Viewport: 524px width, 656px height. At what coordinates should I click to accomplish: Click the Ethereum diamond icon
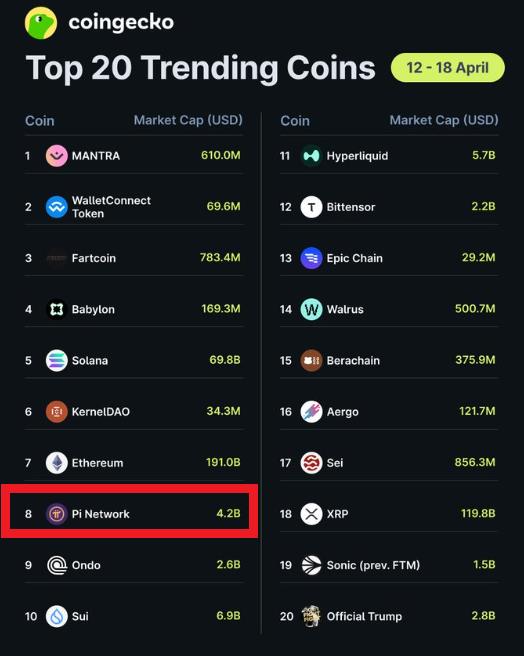[57, 463]
